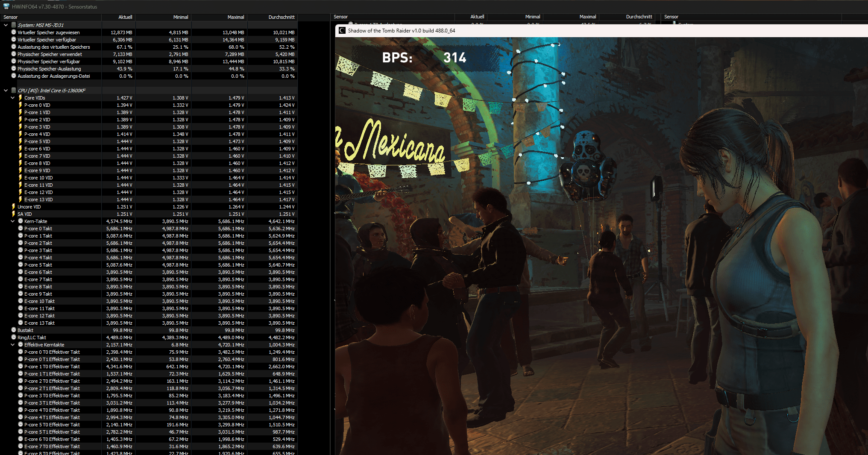The height and width of the screenshot is (455, 868).
Task: Click the Kern-Takte value 4,574.5 MHz
Action: click(x=119, y=221)
